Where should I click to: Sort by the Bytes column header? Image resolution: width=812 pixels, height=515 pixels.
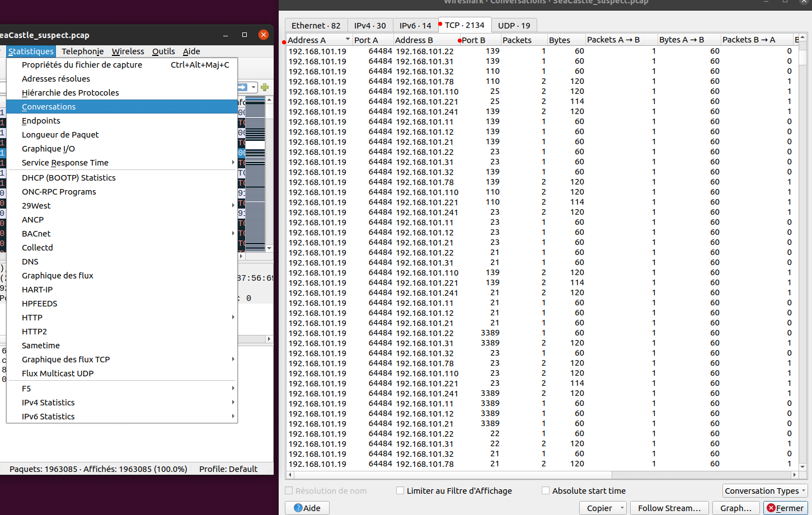[x=566, y=40]
